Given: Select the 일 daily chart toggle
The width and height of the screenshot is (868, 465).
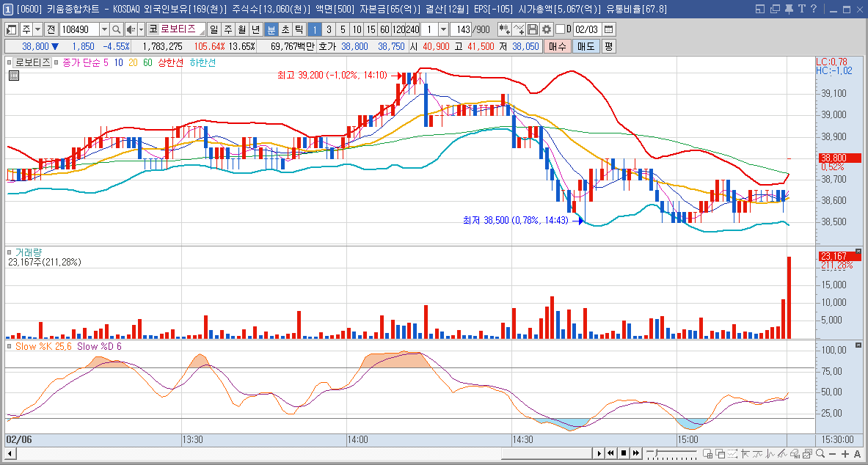Looking at the screenshot, I should tap(214, 29).
